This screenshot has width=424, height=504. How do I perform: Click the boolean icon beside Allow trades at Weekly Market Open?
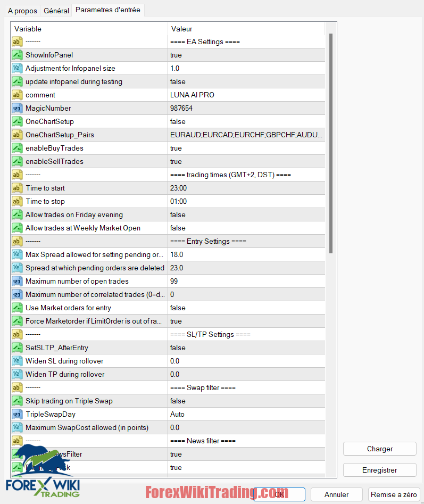click(17, 228)
